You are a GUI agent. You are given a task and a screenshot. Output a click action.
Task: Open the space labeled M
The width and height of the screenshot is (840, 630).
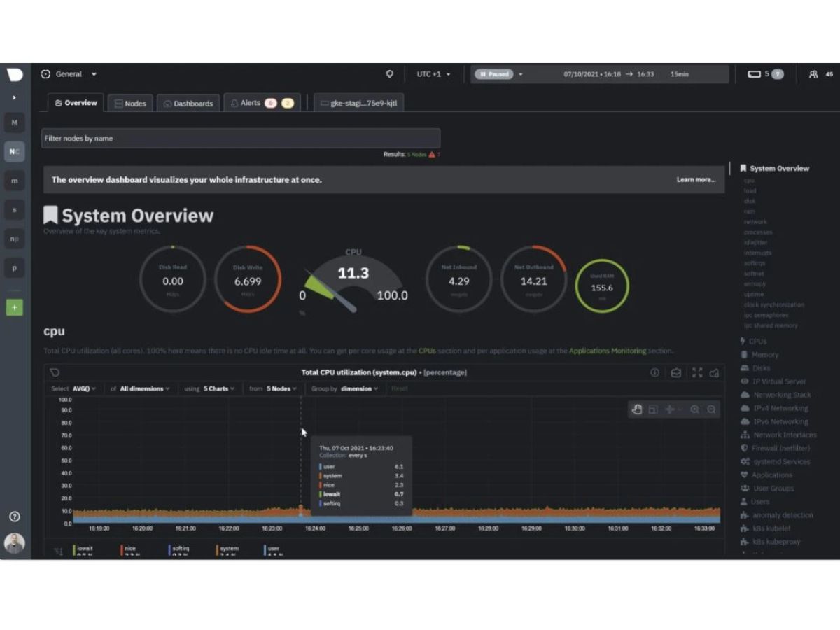click(x=15, y=122)
